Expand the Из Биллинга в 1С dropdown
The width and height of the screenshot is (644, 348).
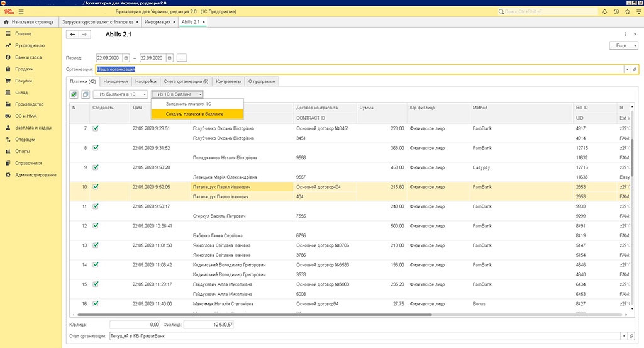click(x=120, y=94)
